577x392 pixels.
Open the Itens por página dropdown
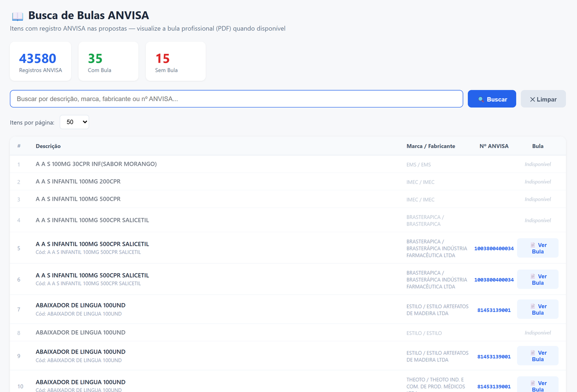(x=74, y=122)
